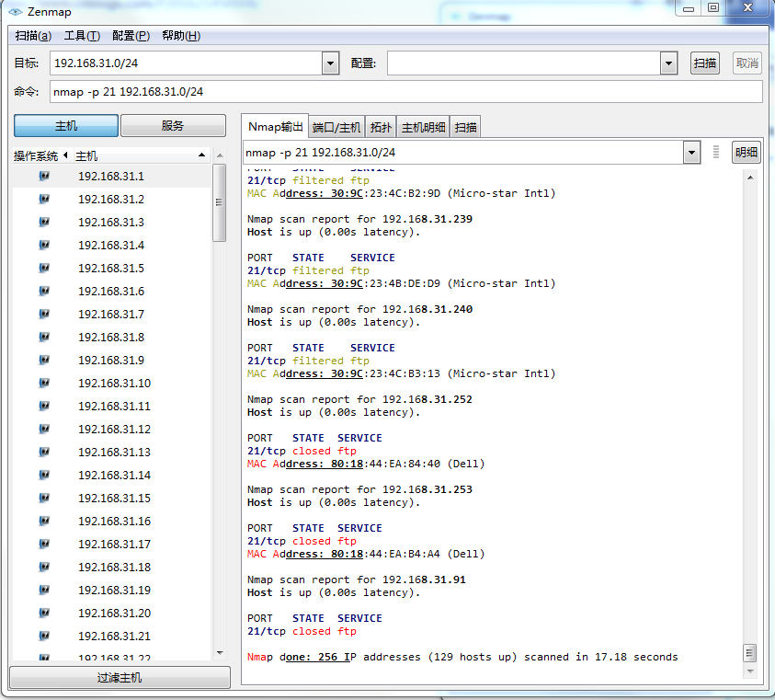Open the 工具(T) menu
The height and width of the screenshot is (700, 775).
pos(82,36)
